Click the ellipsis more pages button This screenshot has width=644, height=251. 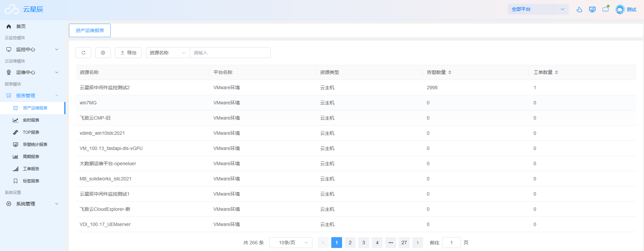391,243
